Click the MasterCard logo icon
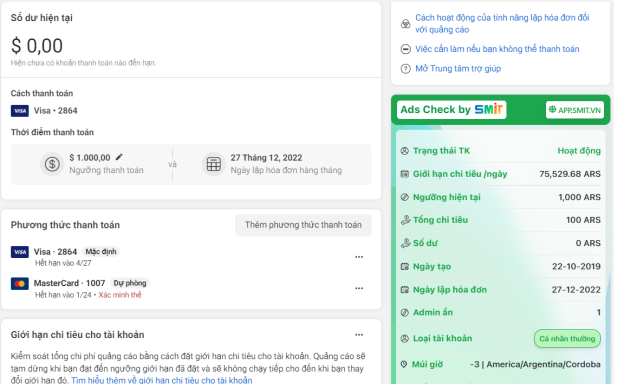624x384 pixels. pyautogui.click(x=20, y=284)
